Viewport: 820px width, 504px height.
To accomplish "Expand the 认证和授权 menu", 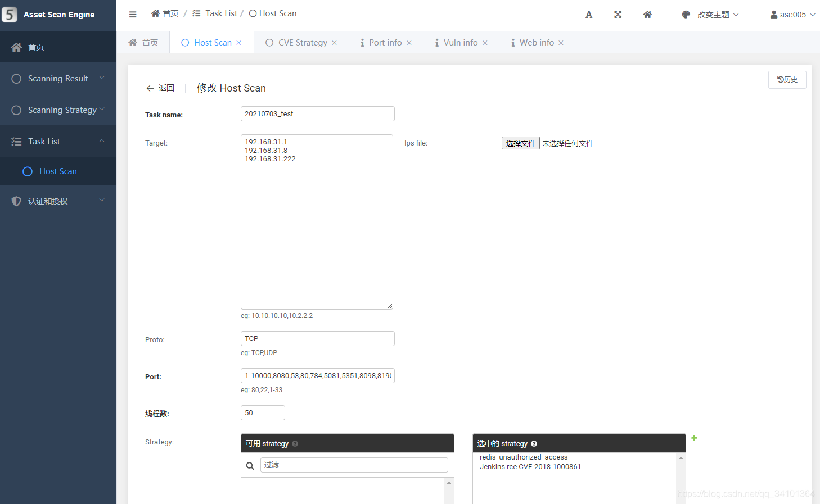I will click(102, 201).
